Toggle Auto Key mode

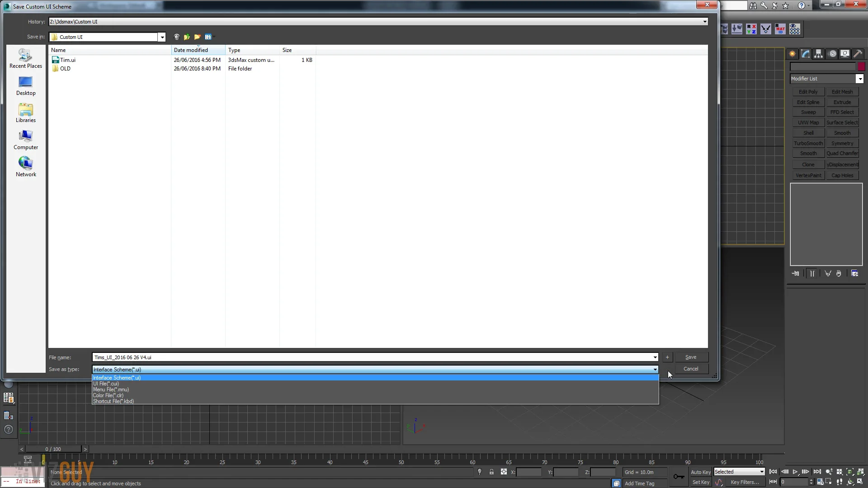pyautogui.click(x=700, y=472)
